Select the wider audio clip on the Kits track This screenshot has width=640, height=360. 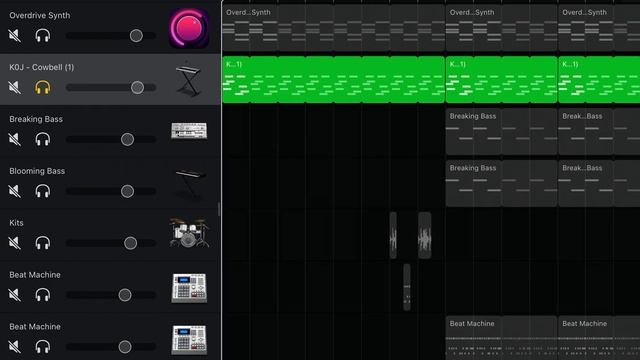tap(424, 235)
